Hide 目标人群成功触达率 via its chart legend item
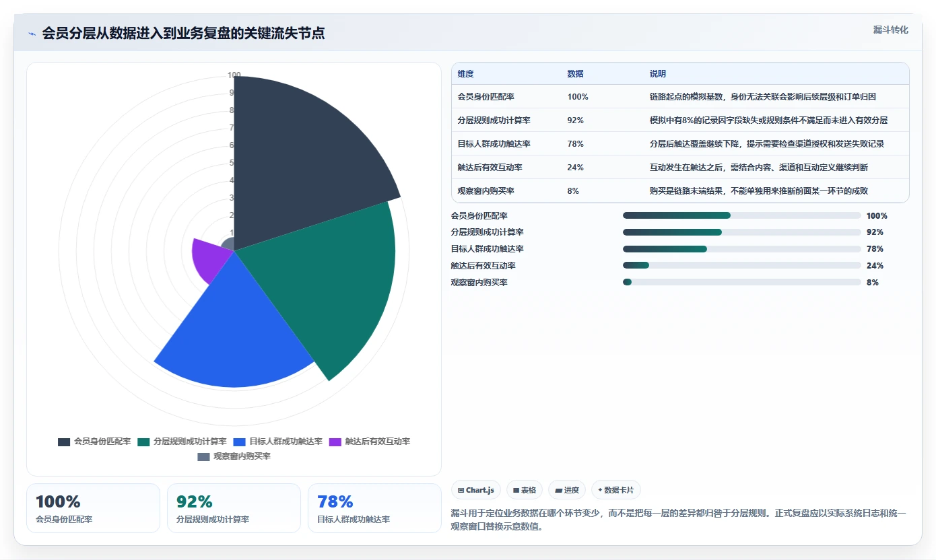This screenshot has width=936, height=560. 277,442
